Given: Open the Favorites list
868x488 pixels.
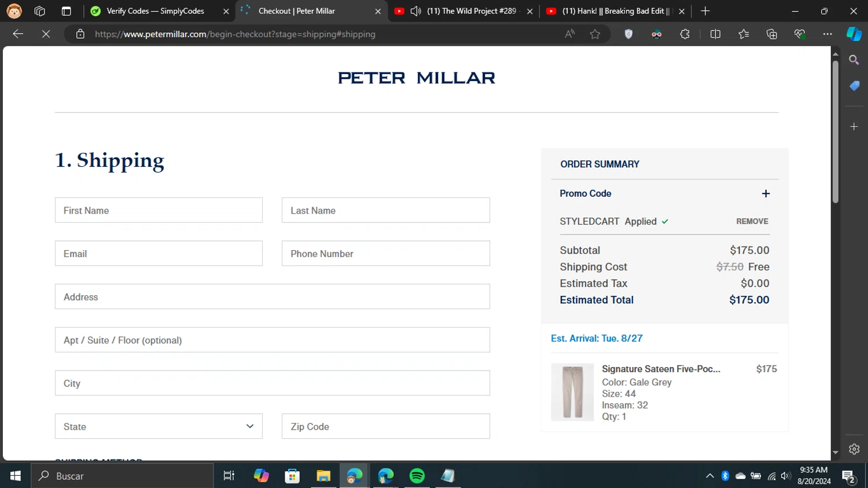Looking at the screenshot, I should point(744,34).
